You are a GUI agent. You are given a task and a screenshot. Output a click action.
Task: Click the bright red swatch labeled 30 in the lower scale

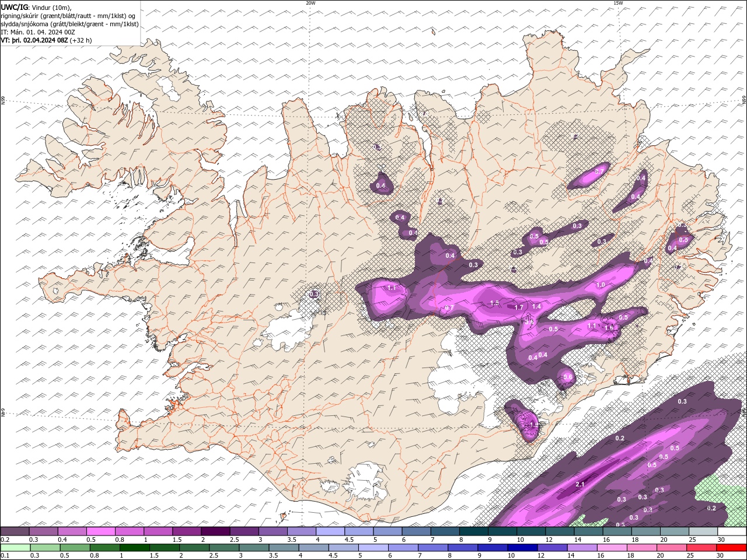(x=731, y=548)
